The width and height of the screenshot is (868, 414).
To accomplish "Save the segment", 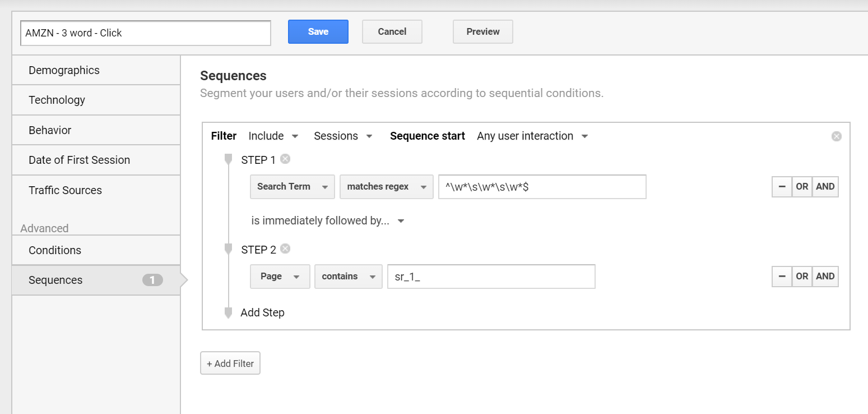I will [318, 32].
